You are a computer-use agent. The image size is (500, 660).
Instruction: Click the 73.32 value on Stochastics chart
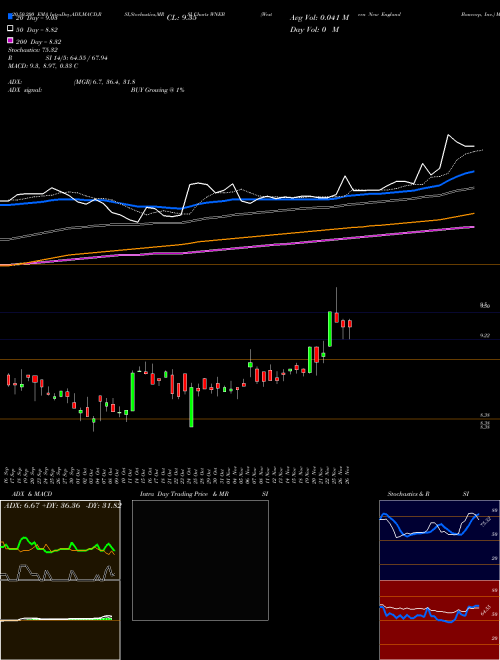click(485, 522)
